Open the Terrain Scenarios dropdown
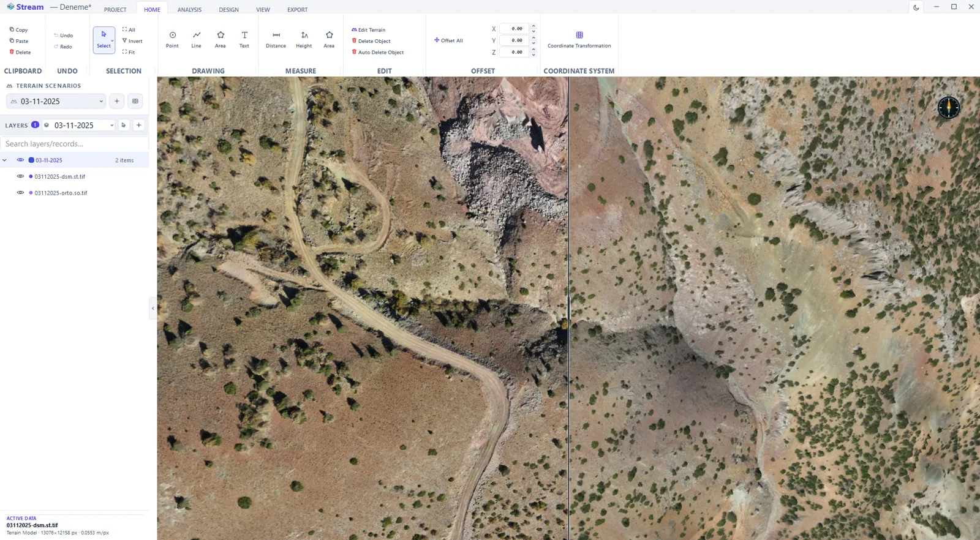This screenshot has height=540, width=980. [x=56, y=101]
